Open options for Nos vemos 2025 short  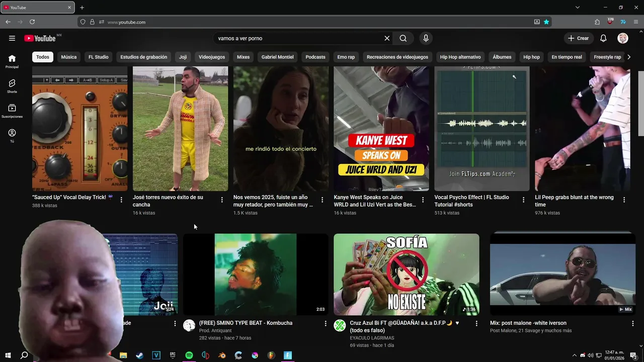(323, 200)
